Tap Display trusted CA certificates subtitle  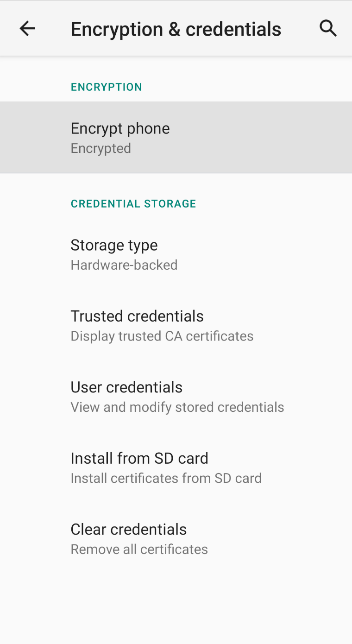[162, 335]
